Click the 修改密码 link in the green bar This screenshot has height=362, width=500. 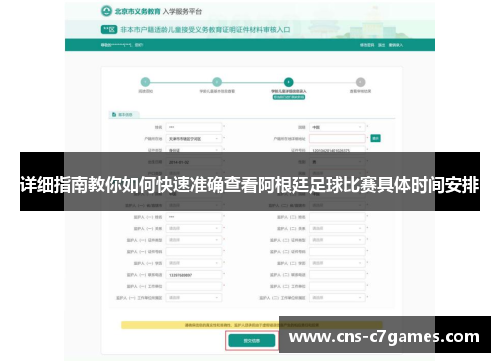(x=367, y=45)
